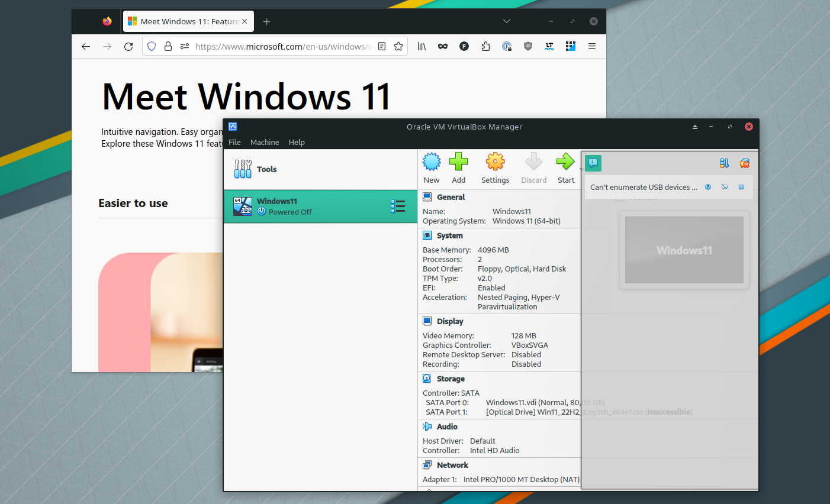The height and width of the screenshot is (504, 830).
Task: Click the round F extension icon in Firefox
Action: coord(464,46)
